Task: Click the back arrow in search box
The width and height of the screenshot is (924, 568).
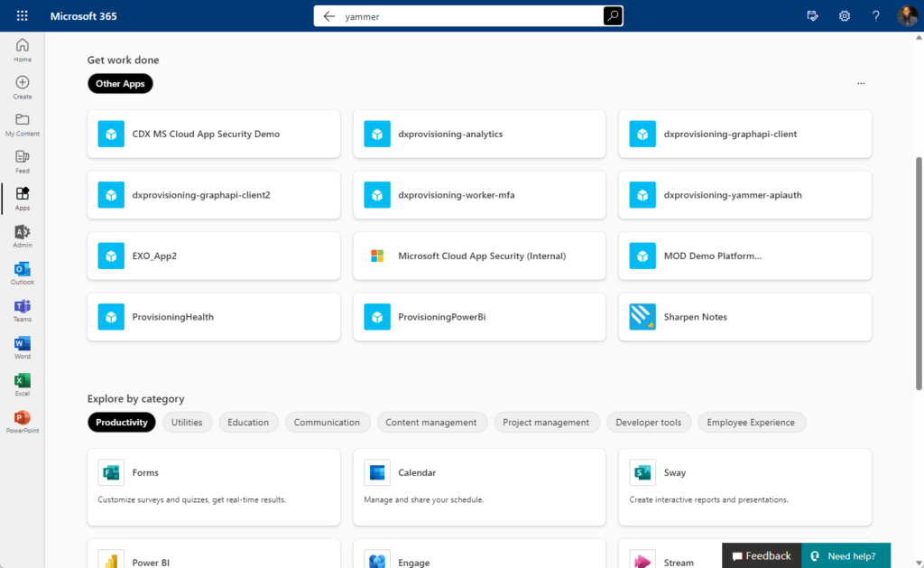Action: pyautogui.click(x=328, y=16)
